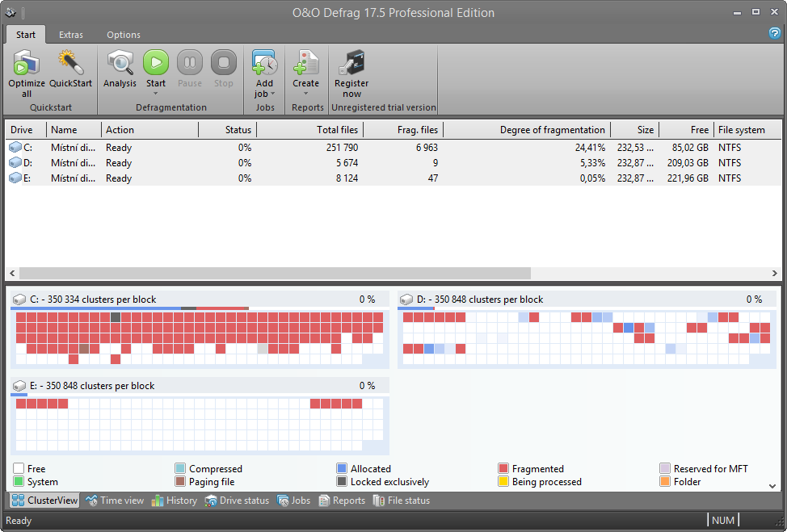
Task: Click the drive C: icon in the list
Action: pyautogui.click(x=15, y=148)
